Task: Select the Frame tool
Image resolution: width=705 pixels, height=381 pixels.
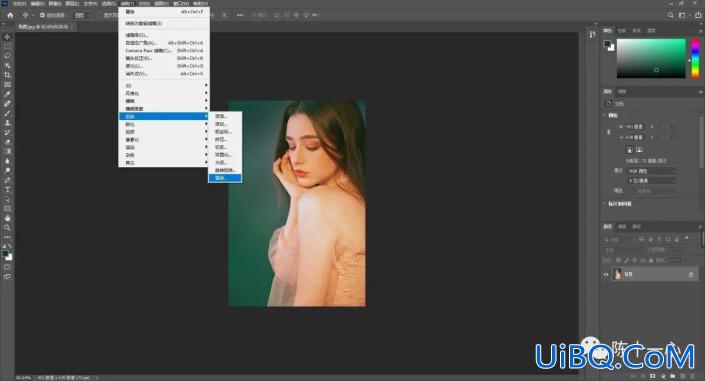Action: click(x=7, y=85)
